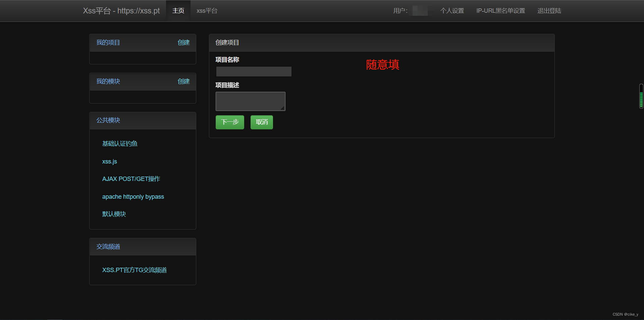
Task: Open the 公共模块 heading
Action: coord(108,120)
